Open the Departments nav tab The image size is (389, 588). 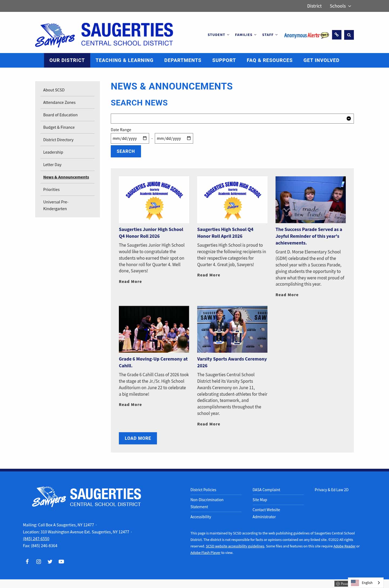(183, 60)
